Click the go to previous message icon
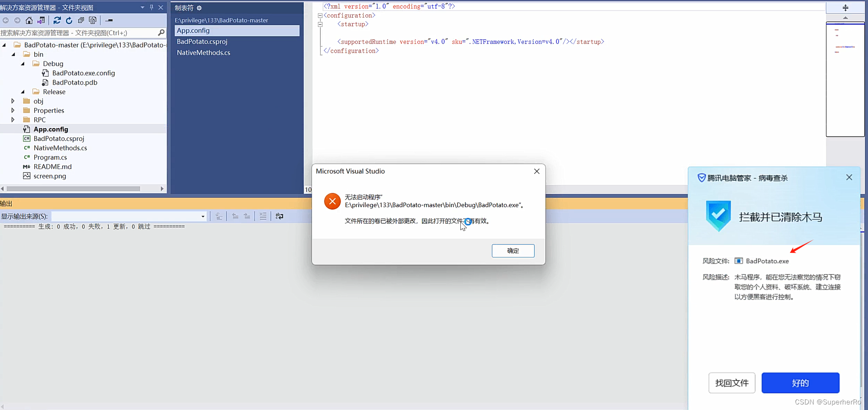The image size is (868, 410). (235, 216)
